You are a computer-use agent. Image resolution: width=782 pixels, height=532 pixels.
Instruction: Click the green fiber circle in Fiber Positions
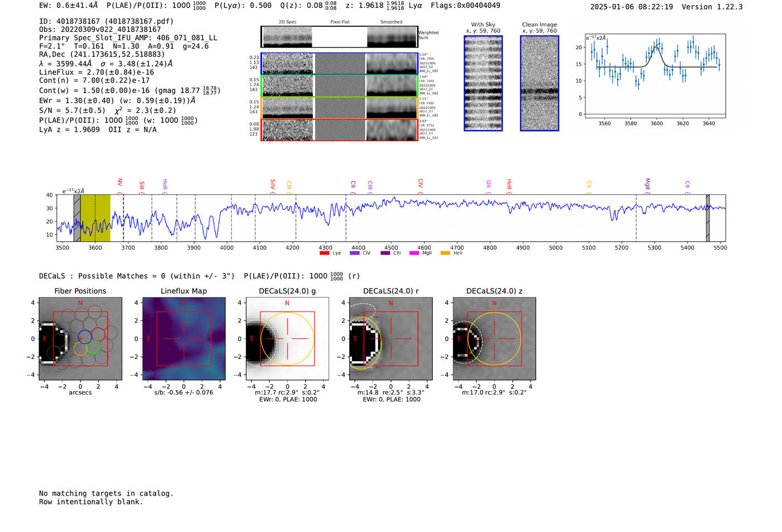(93, 347)
